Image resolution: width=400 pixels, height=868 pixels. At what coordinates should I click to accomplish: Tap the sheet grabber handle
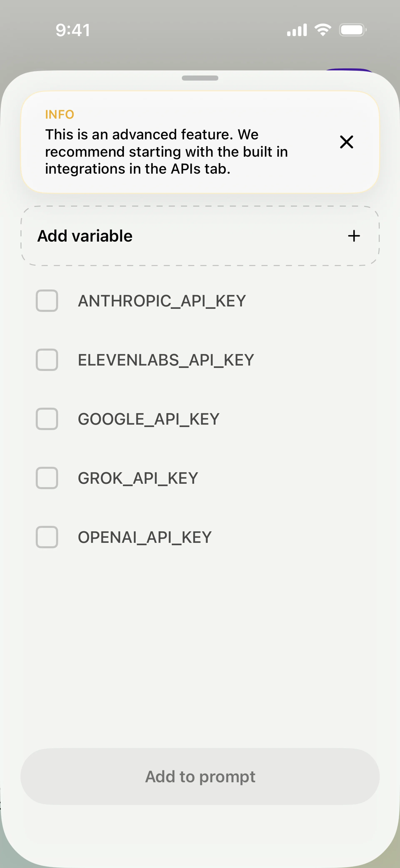(x=200, y=78)
